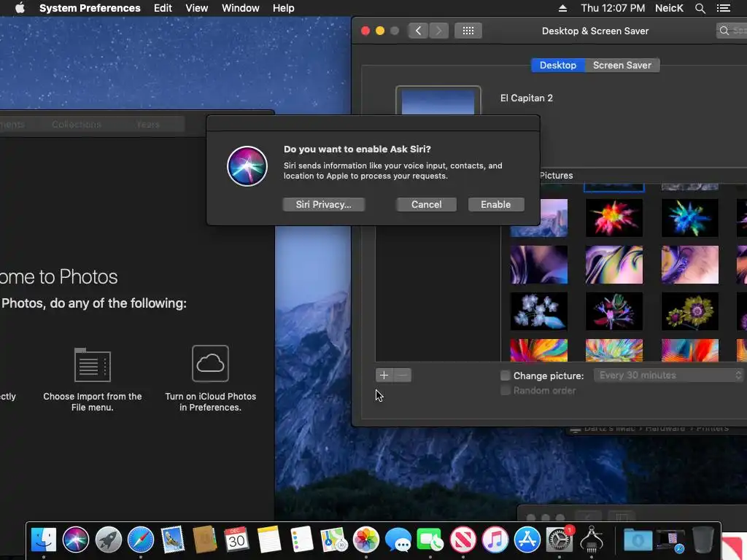The height and width of the screenshot is (560, 747).
Task: Go forward in System Preferences window
Action: (x=438, y=31)
